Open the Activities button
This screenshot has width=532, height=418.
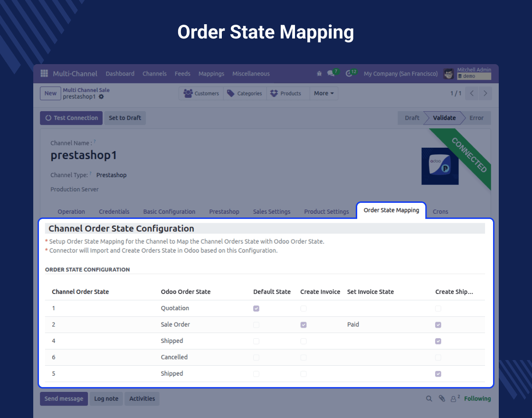click(x=142, y=399)
